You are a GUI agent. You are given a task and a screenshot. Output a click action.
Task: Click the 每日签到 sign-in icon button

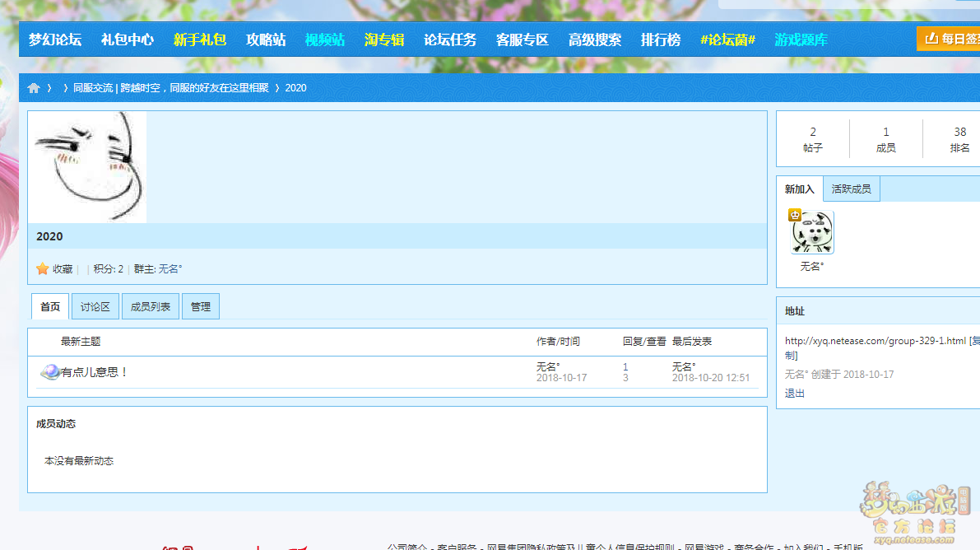[x=948, y=39]
